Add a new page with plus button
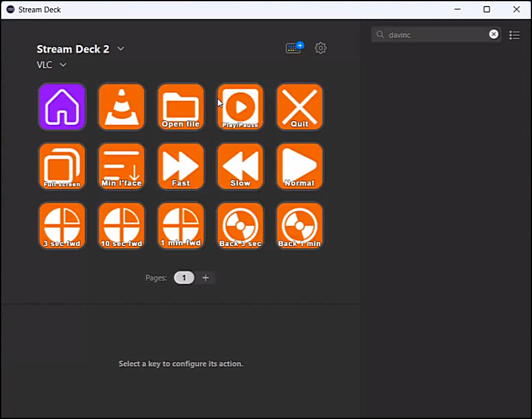Image resolution: width=532 pixels, height=419 pixels. [x=205, y=278]
